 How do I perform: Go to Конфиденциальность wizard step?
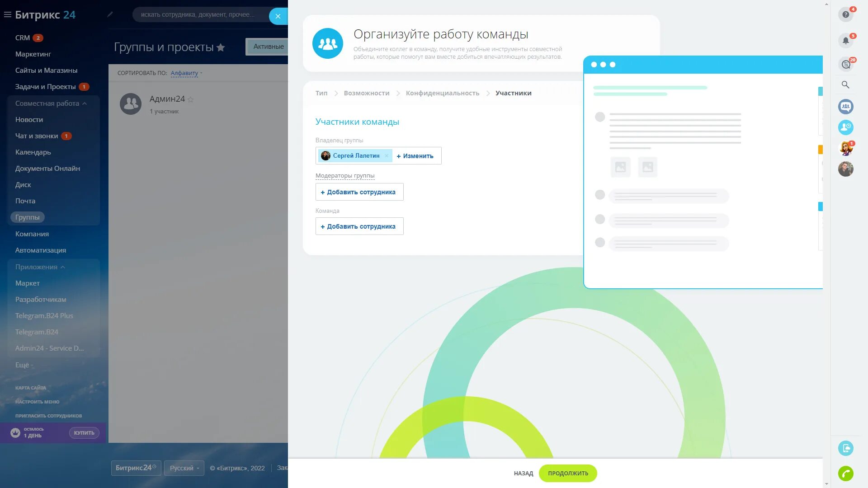click(x=442, y=93)
